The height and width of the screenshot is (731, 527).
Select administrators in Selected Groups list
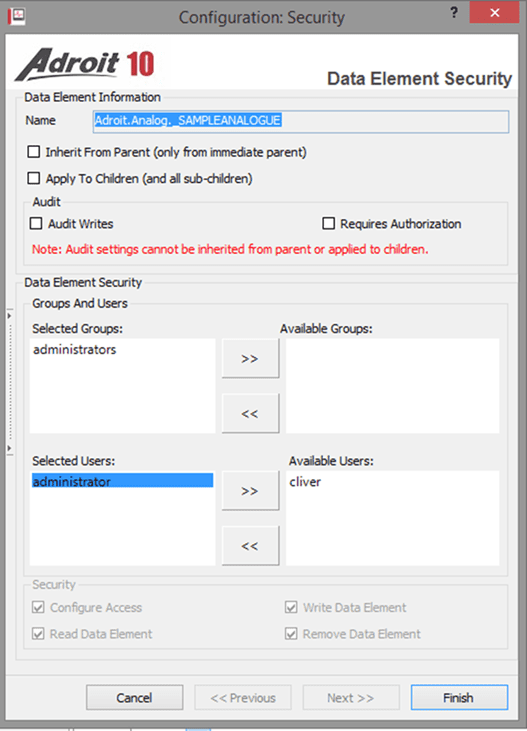pyautogui.click(x=75, y=350)
